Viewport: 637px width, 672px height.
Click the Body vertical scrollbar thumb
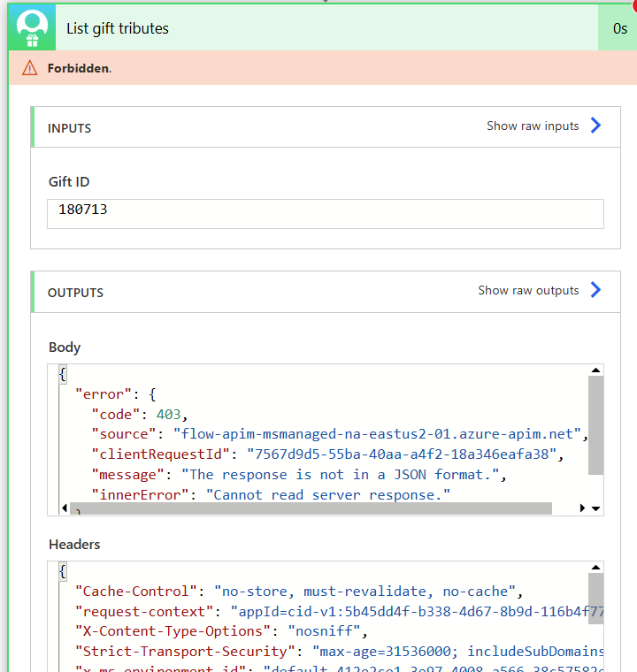coord(595,424)
